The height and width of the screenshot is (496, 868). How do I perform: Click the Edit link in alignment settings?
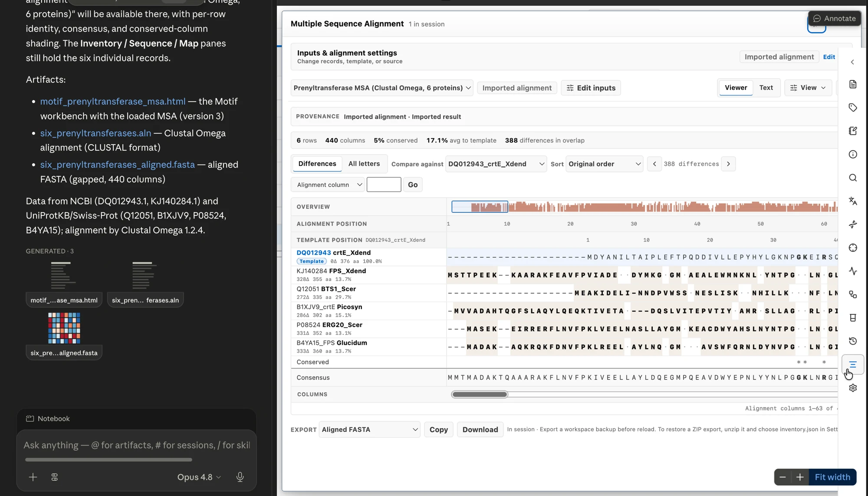point(829,57)
